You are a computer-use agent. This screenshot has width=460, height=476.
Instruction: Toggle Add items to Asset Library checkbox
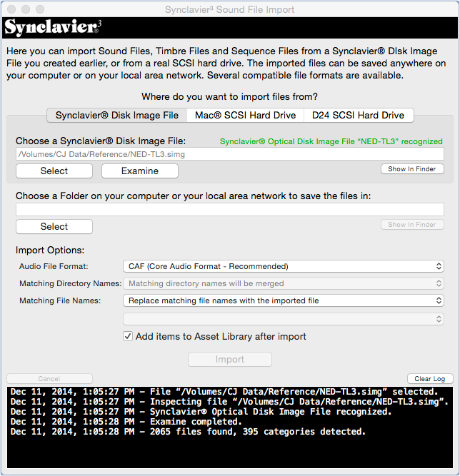tap(128, 336)
